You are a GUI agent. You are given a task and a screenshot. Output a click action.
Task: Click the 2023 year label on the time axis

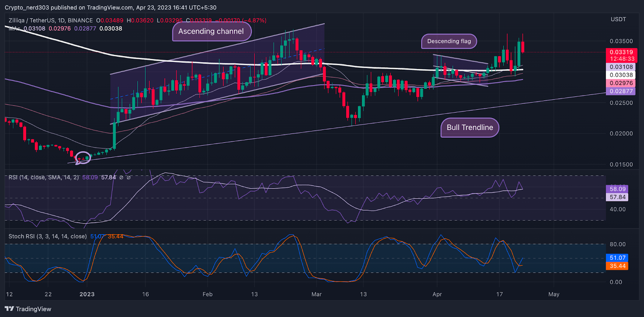click(x=87, y=294)
